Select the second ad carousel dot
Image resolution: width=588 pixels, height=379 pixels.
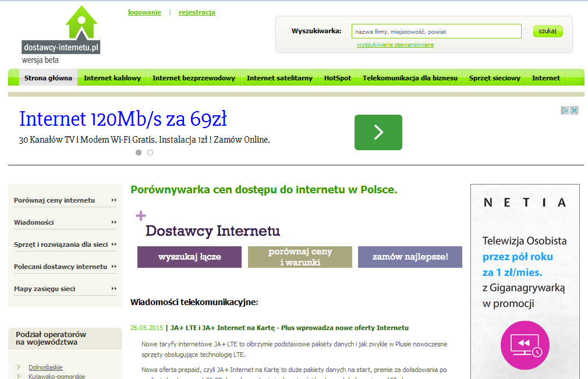(x=150, y=153)
